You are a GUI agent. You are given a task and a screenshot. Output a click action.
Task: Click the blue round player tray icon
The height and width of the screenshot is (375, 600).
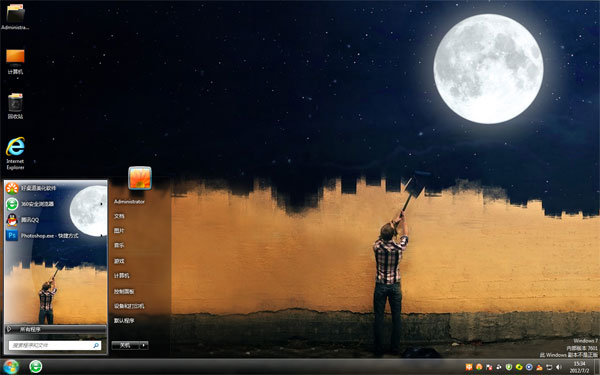[529, 367]
